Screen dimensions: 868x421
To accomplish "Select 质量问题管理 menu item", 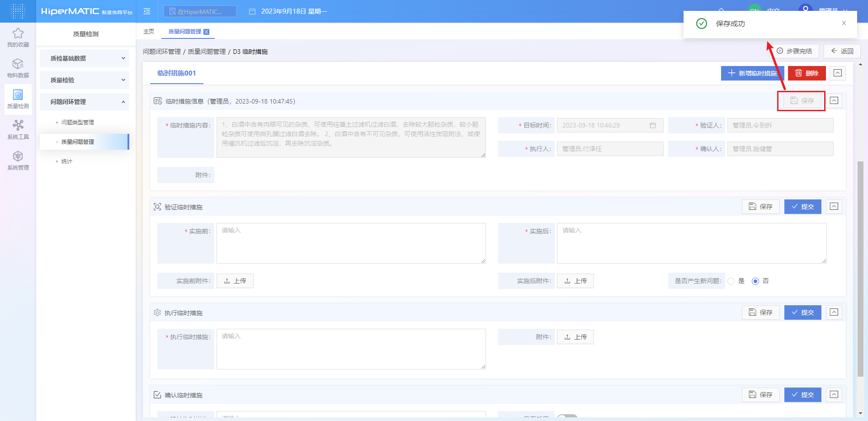I will [85, 142].
